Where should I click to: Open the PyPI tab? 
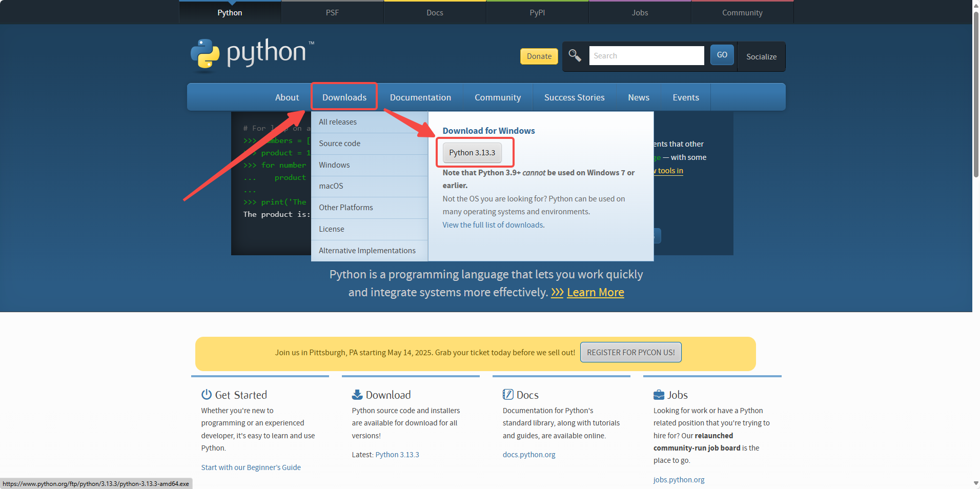(537, 12)
